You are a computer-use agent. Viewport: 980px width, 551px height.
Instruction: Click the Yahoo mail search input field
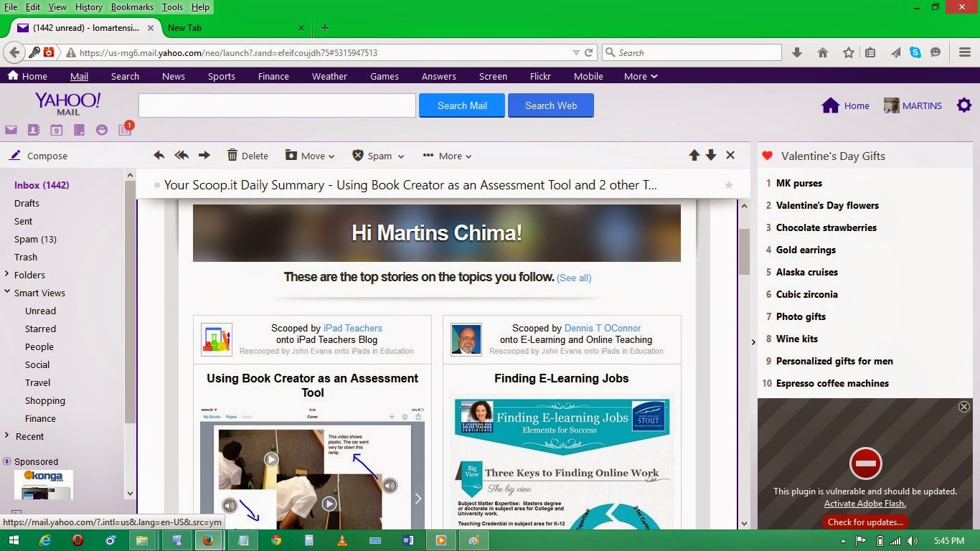[x=278, y=105]
